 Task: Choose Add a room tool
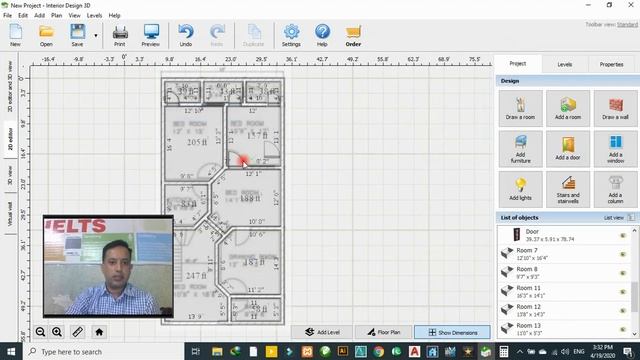568,108
